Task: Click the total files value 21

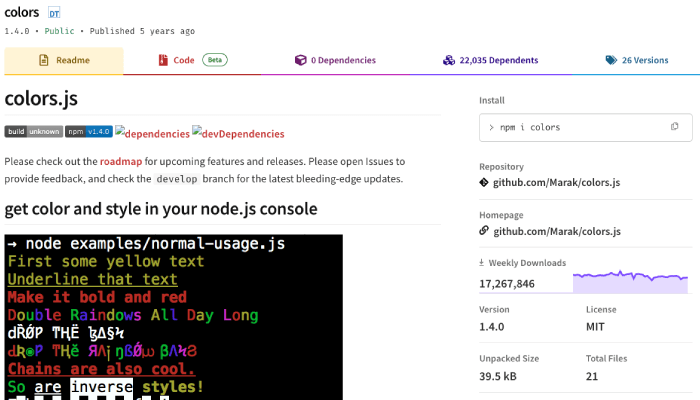Action: [x=592, y=376]
